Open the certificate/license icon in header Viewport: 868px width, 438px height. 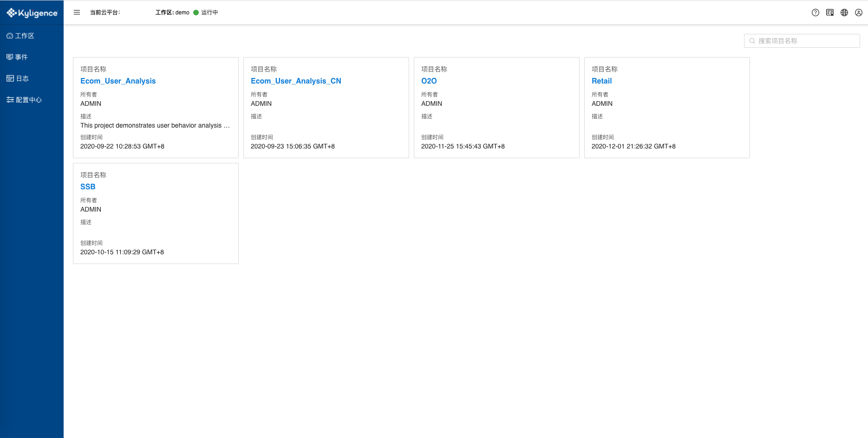[x=830, y=13]
